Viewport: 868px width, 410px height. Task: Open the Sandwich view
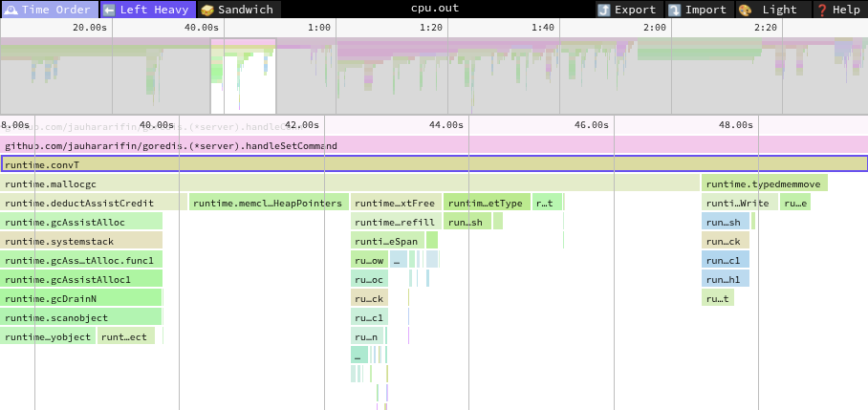[x=236, y=10]
